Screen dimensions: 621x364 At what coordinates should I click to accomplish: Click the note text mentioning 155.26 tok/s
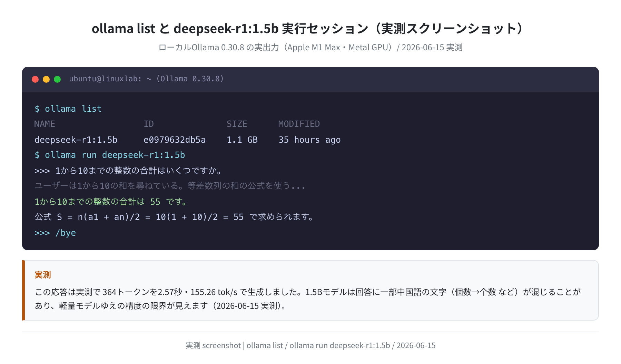click(x=308, y=292)
